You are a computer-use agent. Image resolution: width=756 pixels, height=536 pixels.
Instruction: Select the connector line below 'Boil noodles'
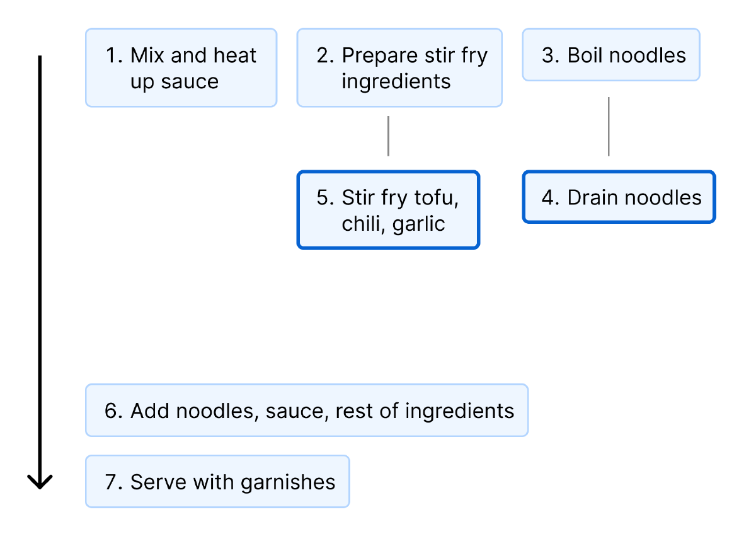[609, 126]
